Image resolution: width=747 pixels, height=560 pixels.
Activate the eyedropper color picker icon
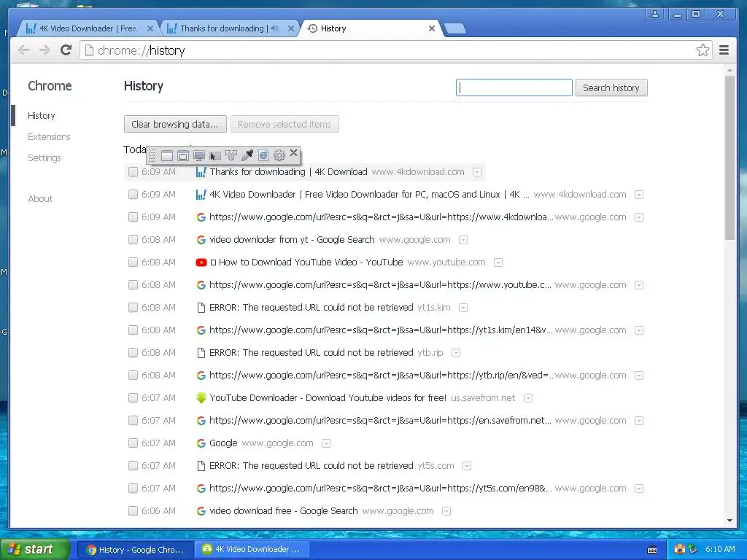tap(247, 155)
